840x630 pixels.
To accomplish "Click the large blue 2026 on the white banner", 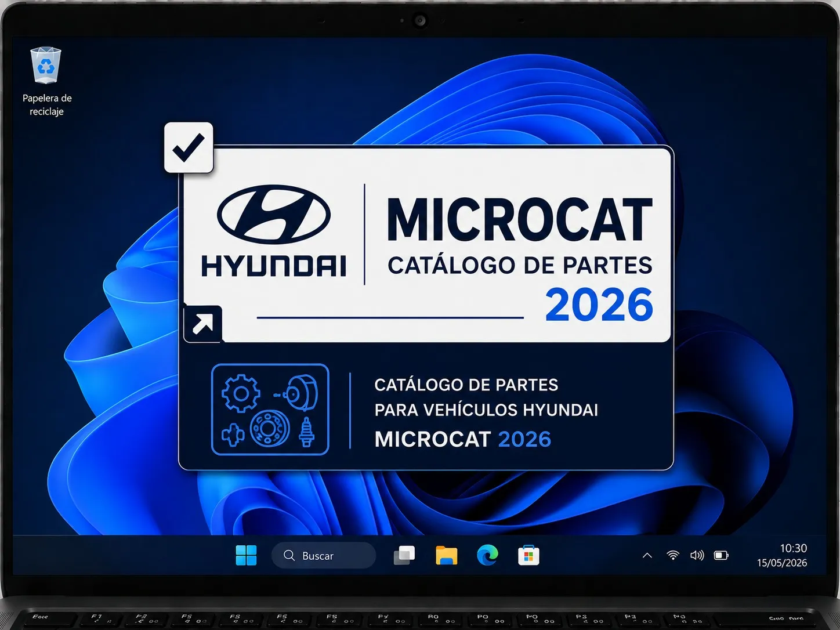I will pyautogui.click(x=599, y=305).
